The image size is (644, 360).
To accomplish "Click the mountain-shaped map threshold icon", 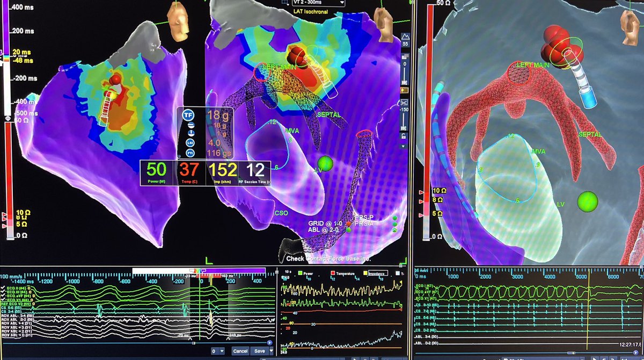I will click(405, 37).
